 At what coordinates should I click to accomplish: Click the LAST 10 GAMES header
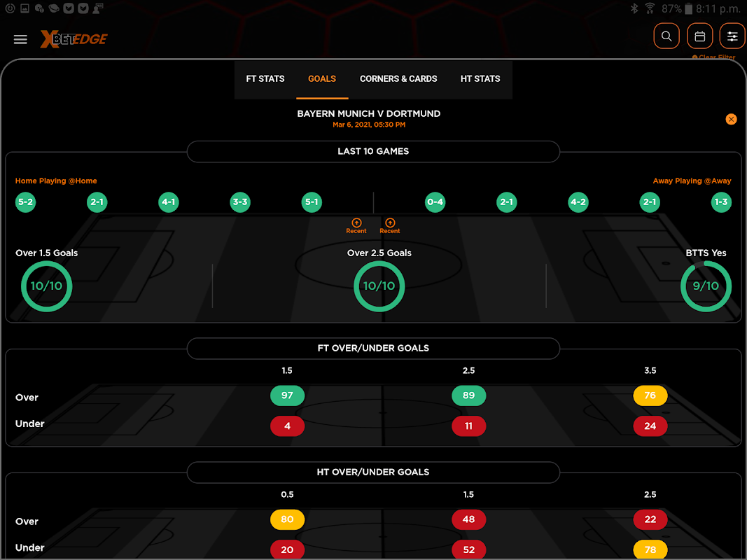click(x=374, y=151)
